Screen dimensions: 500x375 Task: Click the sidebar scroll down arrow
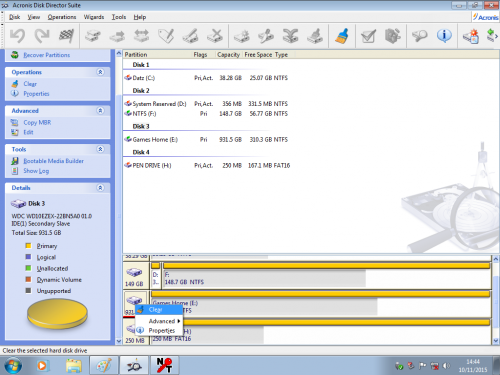pos(119,341)
